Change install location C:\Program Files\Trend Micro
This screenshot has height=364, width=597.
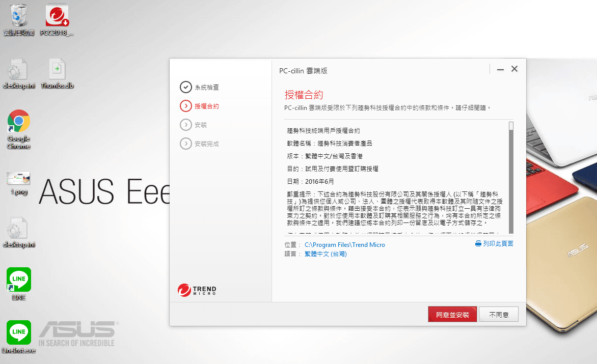(x=344, y=245)
